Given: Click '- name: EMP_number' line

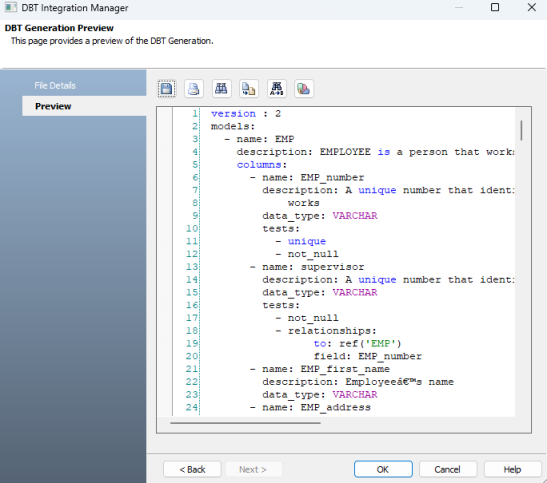Looking at the screenshot, I should (x=307, y=178).
